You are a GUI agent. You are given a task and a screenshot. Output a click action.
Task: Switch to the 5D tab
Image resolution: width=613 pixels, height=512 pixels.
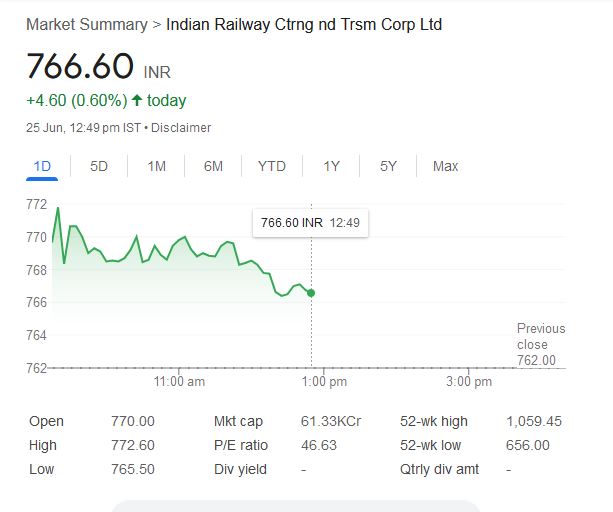click(99, 166)
